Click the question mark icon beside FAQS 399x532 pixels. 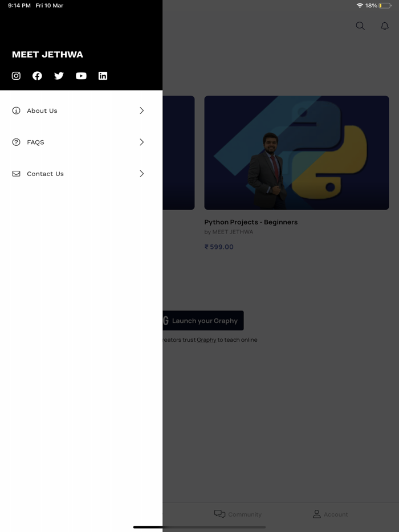(x=16, y=142)
